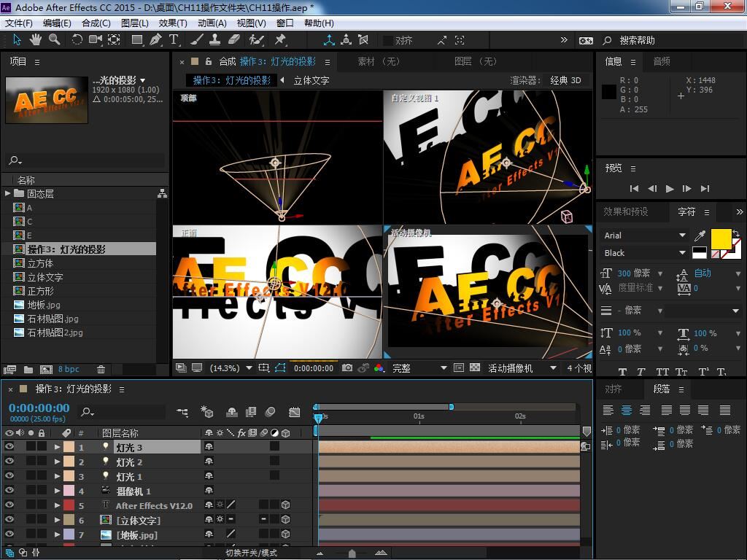Toggle the 对齐 snapping checkbox in toolbar
The height and width of the screenshot is (560, 747).
(388, 41)
